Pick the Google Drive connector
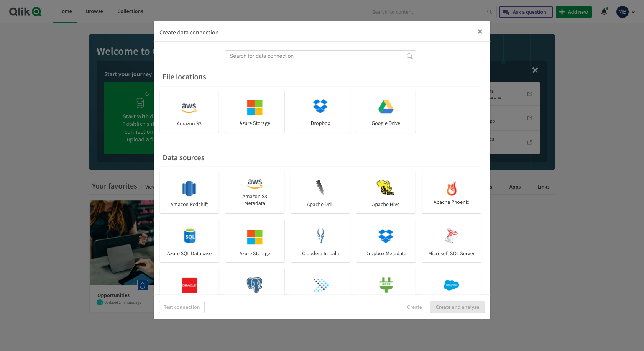644x351 pixels. tap(386, 112)
